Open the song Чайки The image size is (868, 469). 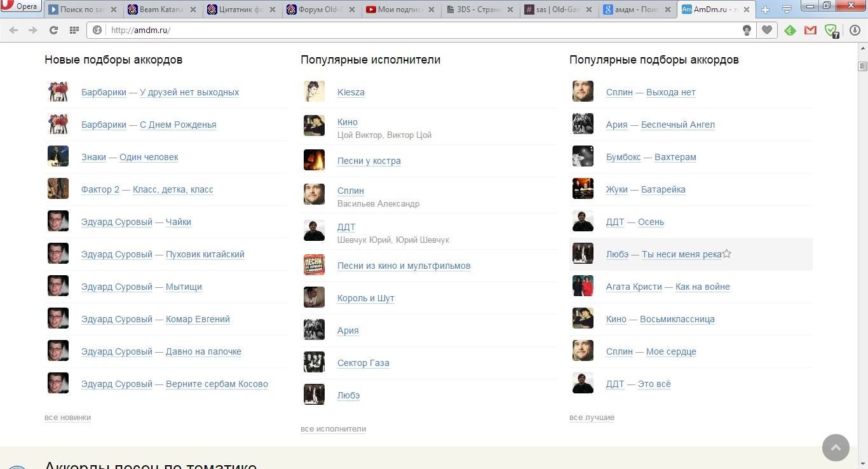(179, 222)
